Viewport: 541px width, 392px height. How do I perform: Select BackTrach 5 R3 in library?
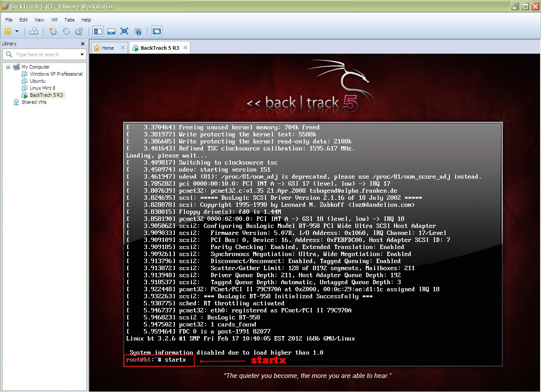click(46, 95)
